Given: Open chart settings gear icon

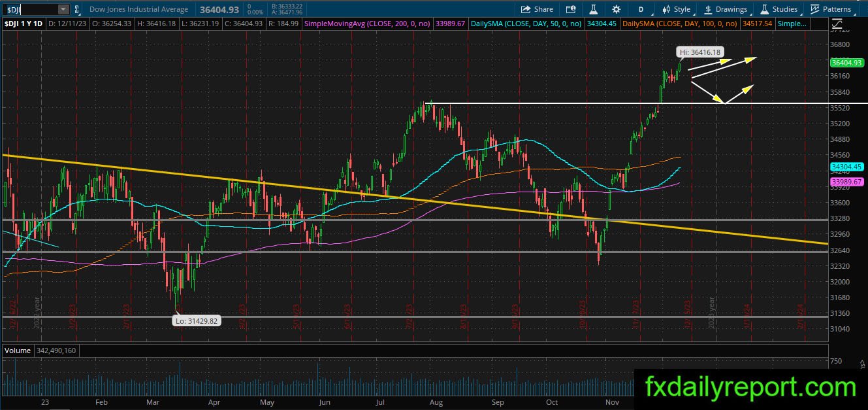Looking at the screenshot, I should coord(616,9).
